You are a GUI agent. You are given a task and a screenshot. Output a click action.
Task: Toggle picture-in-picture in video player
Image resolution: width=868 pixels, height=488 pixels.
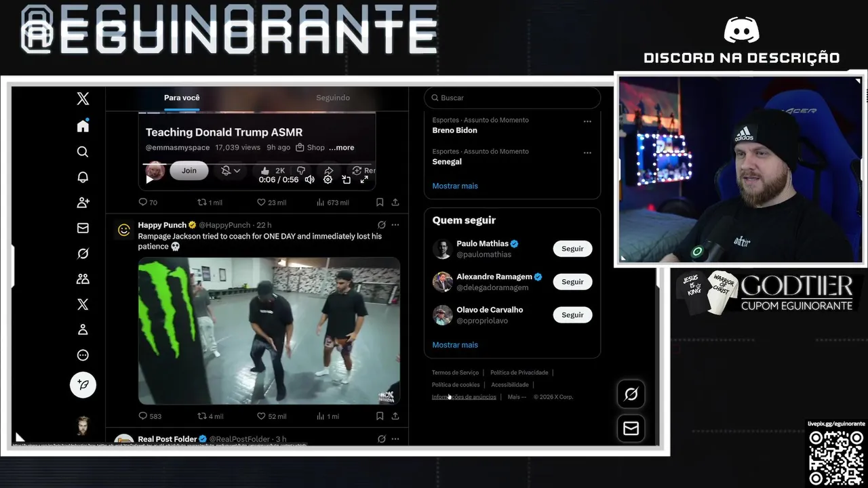pos(347,180)
